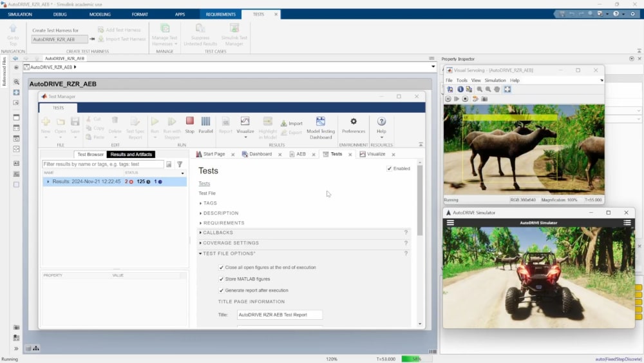644x363 pixels.
Task: Click the Stop button in Test Manager
Action: pyautogui.click(x=189, y=125)
